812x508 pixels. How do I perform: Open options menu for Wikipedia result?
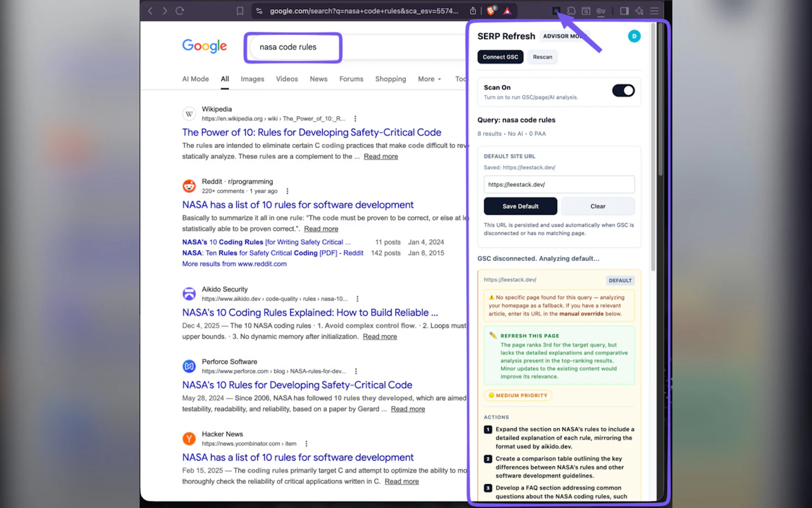(355, 118)
